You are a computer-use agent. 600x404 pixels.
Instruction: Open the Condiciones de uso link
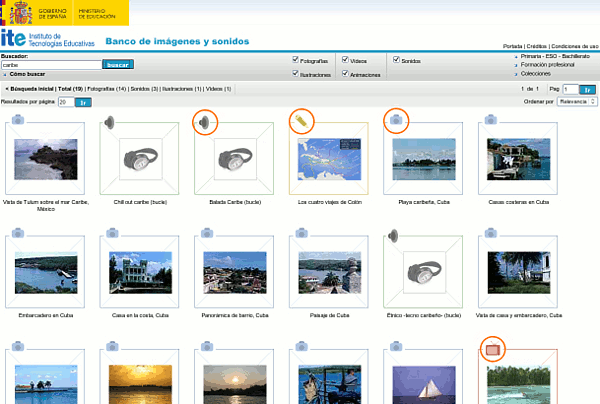(575, 46)
